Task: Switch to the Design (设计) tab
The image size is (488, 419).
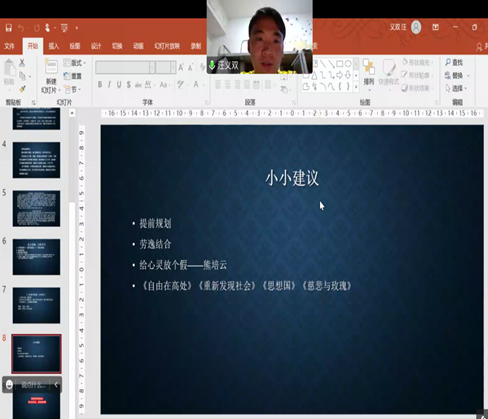Action: click(96, 46)
